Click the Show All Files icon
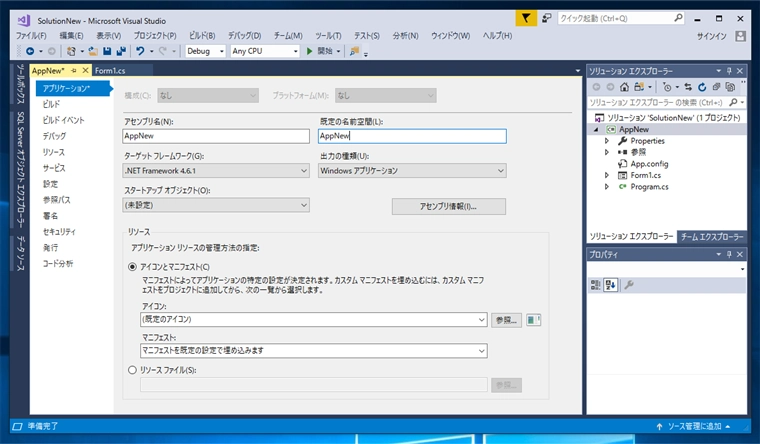760x444 pixels. point(730,87)
